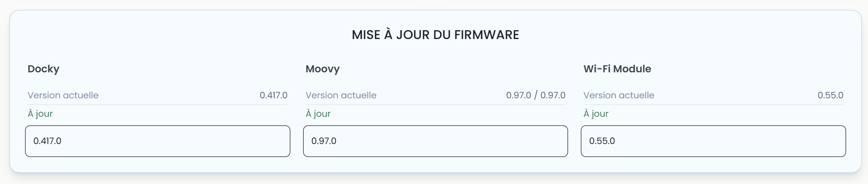Viewport: 868px width, 184px height.
Task: Click the Moovy section heading
Action: pos(322,69)
